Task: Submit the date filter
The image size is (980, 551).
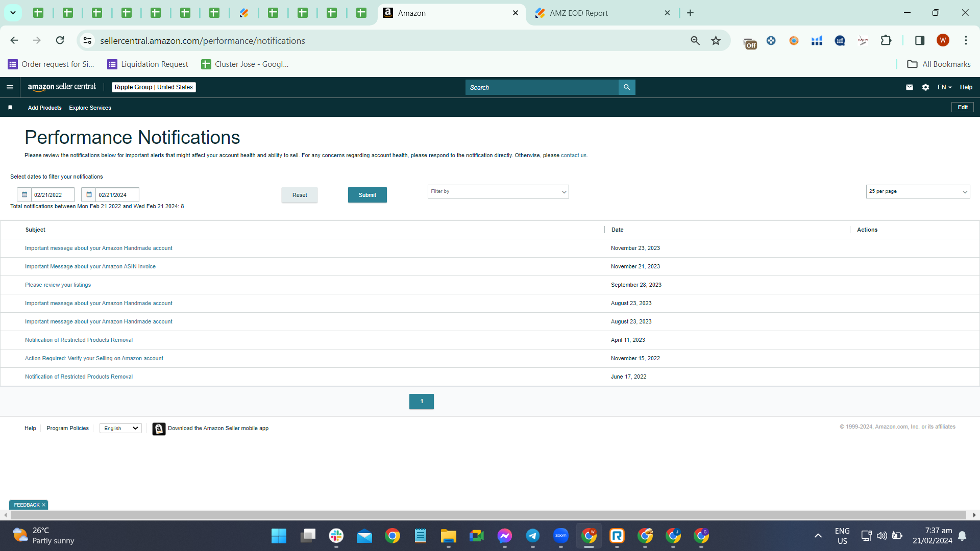Action: click(x=367, y=195)
